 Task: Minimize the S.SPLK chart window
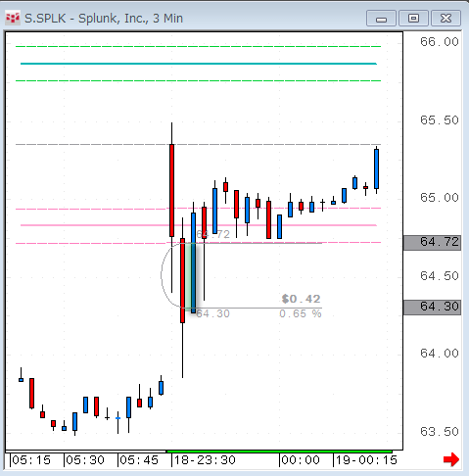coord(381,18)
